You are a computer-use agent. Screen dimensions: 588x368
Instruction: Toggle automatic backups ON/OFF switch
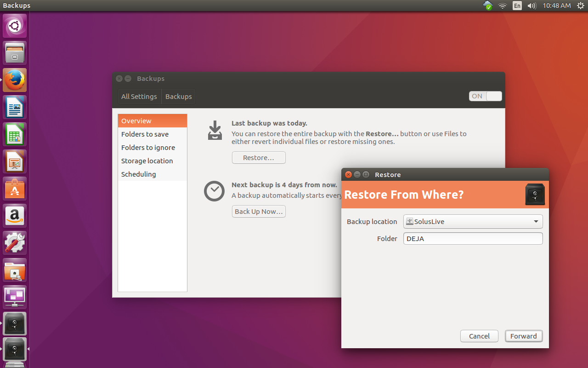point(485,96)
